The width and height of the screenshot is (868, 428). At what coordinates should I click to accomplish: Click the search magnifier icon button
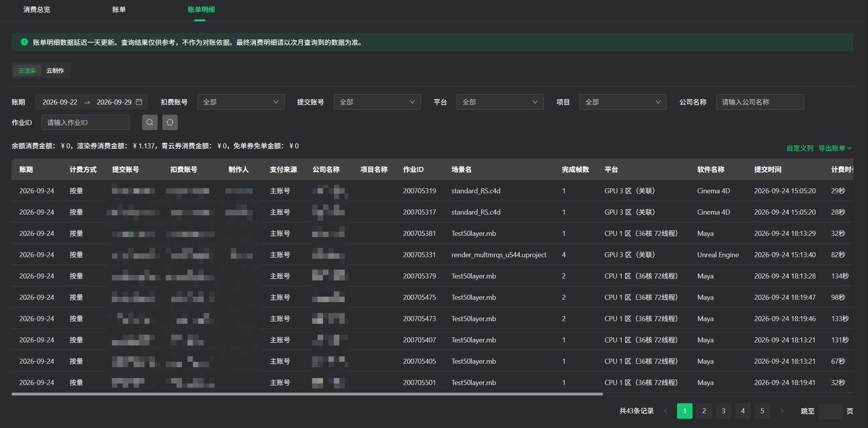(x=150, y=122)
